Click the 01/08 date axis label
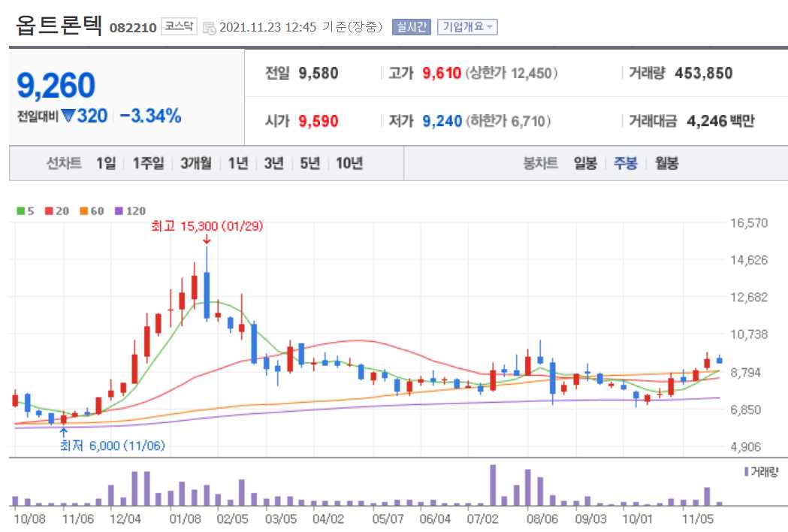 pyautogui.click(x=185, y=518)
